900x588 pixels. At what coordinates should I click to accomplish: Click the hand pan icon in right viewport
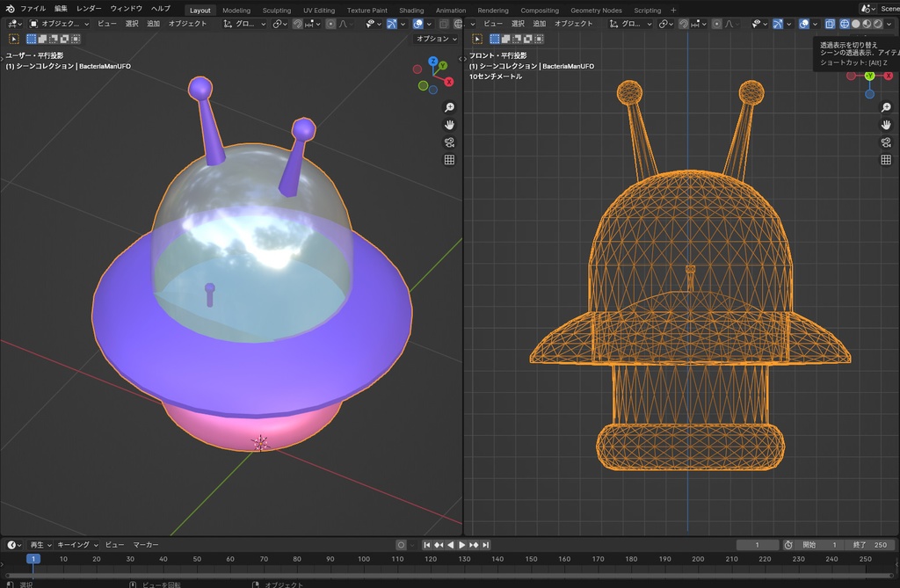[x=886, y=125]
